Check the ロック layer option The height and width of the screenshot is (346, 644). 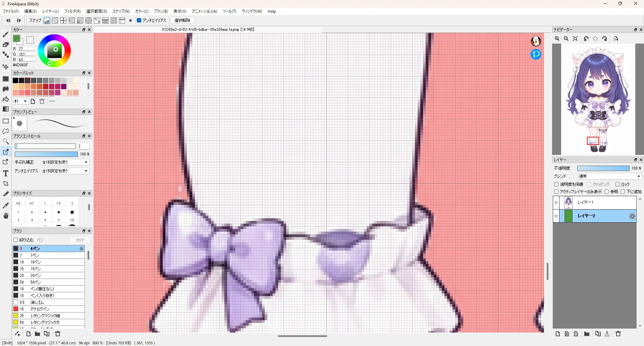point(618,184)
